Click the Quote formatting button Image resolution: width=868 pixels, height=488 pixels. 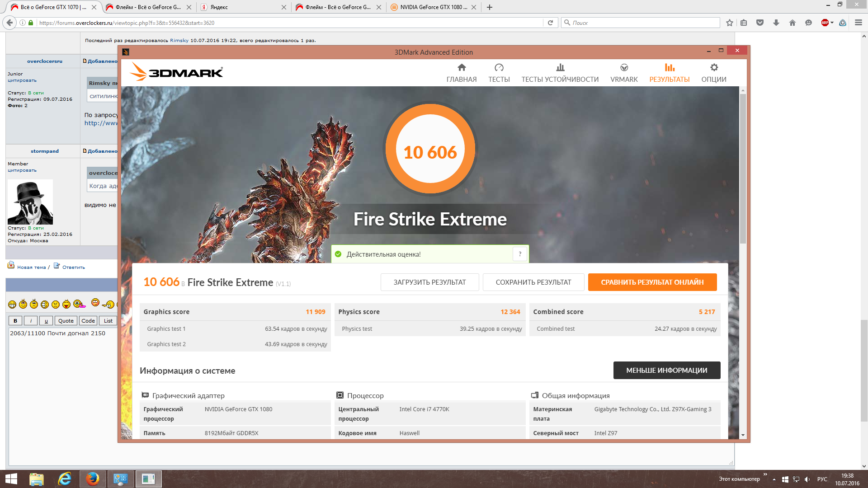pyautogui.click(x=66, y=321)
